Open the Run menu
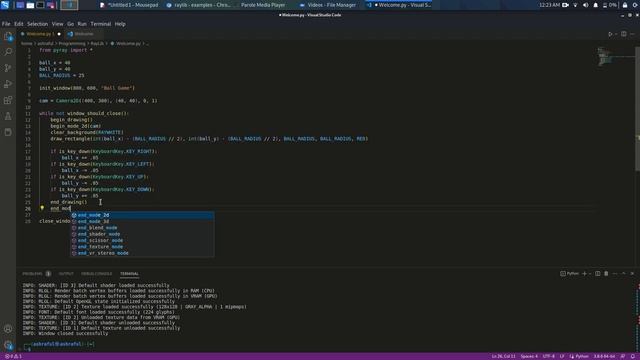 pos(82,24)
